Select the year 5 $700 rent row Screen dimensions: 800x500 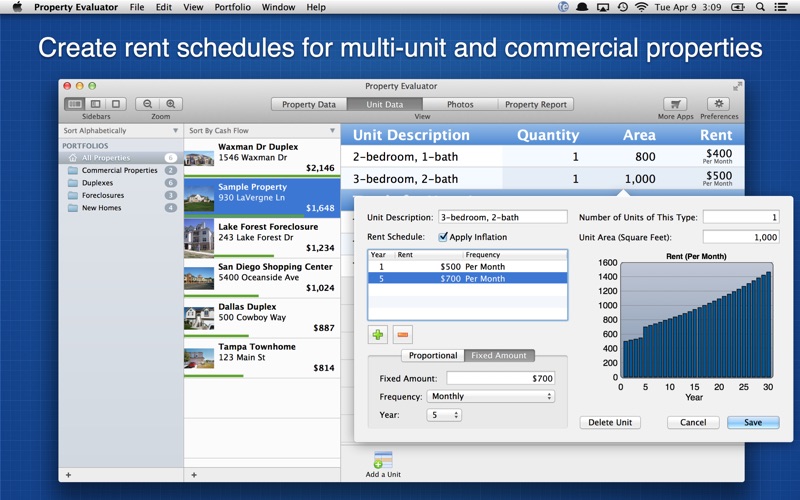pyautogui.click(x=467, y=279)
